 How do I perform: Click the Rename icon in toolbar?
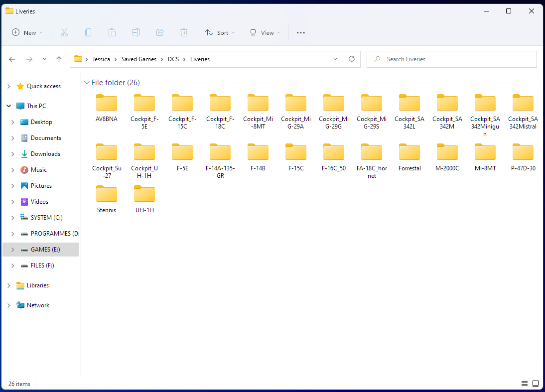click(x=136, y=33)
